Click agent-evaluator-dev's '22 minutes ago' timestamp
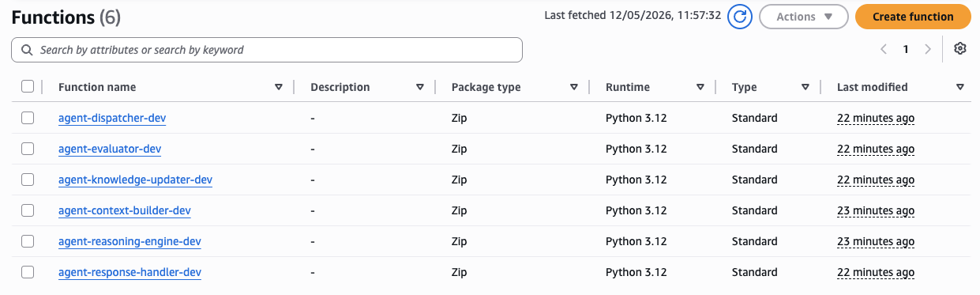Image resolution: width=980 pixels, height=295 pixels. (876, 149)
